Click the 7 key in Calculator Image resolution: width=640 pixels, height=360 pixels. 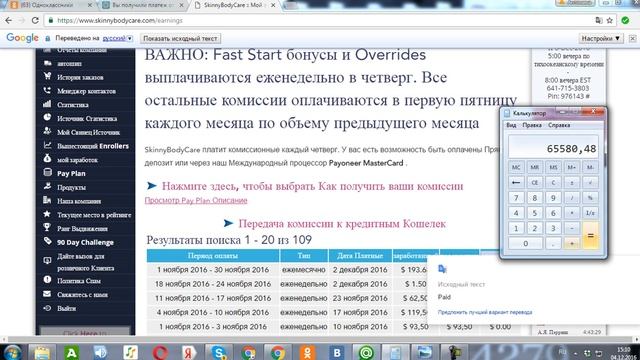point(516,198)
